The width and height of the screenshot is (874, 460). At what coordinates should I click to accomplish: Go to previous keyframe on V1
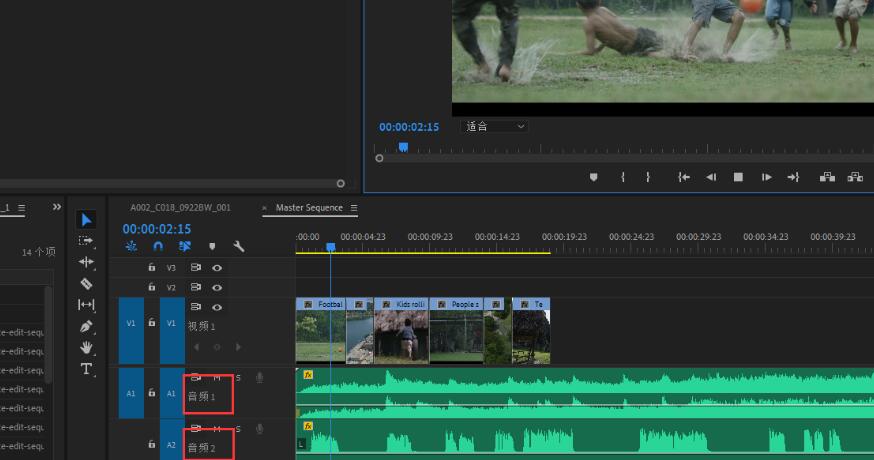tap(196, 347)
